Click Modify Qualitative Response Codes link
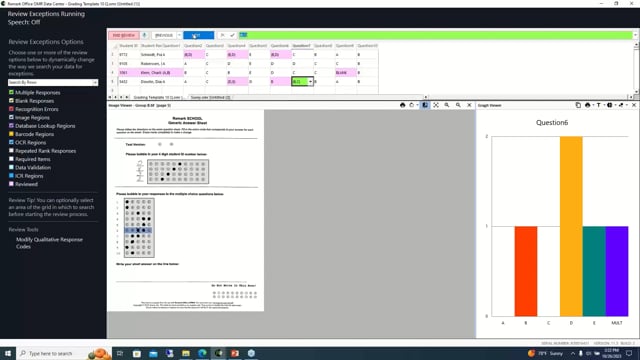Image resolution: width=640 pixels, height=360 pixels. coord(49,243)
